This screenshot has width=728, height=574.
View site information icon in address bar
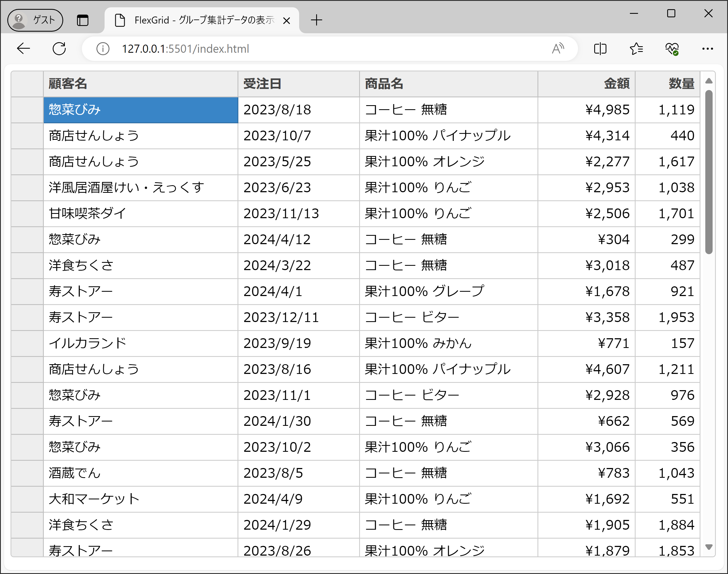click(103, 49)
